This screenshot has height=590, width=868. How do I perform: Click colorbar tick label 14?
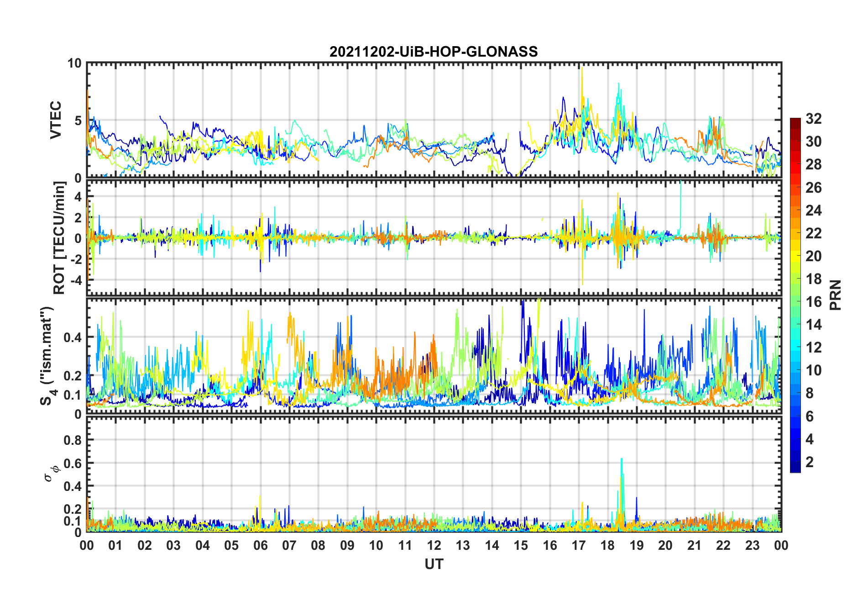[813, 324]
